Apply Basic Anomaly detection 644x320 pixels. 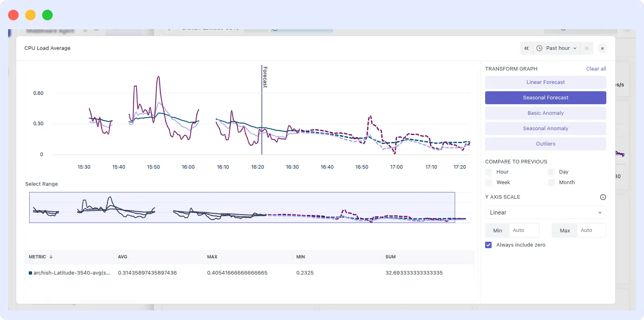pyautogui.click(x=545, y=113)
